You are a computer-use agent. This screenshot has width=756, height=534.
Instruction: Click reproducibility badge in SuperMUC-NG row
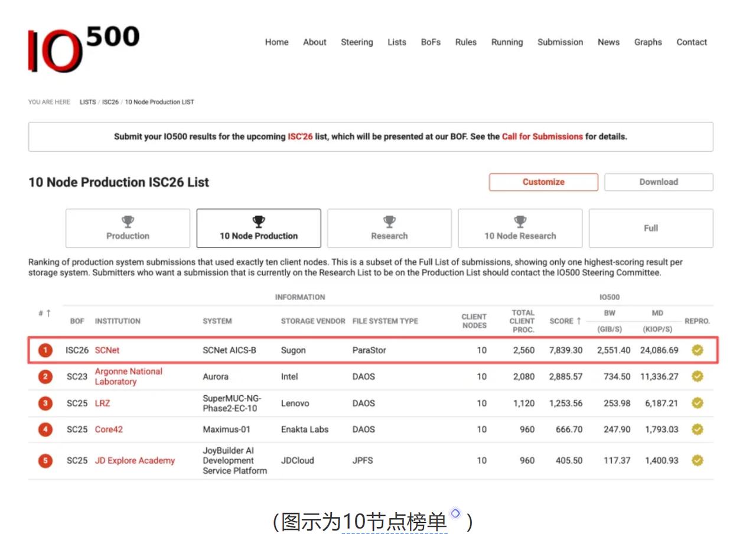[698, 403]
